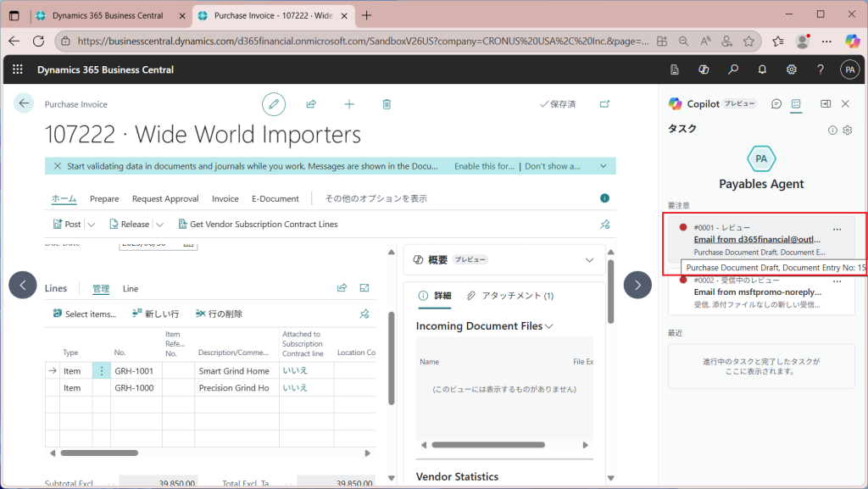Click いいえ link in GRH-1001 row
The width and height of the screenshot is (868, 489).
click(x=295, y=370)
